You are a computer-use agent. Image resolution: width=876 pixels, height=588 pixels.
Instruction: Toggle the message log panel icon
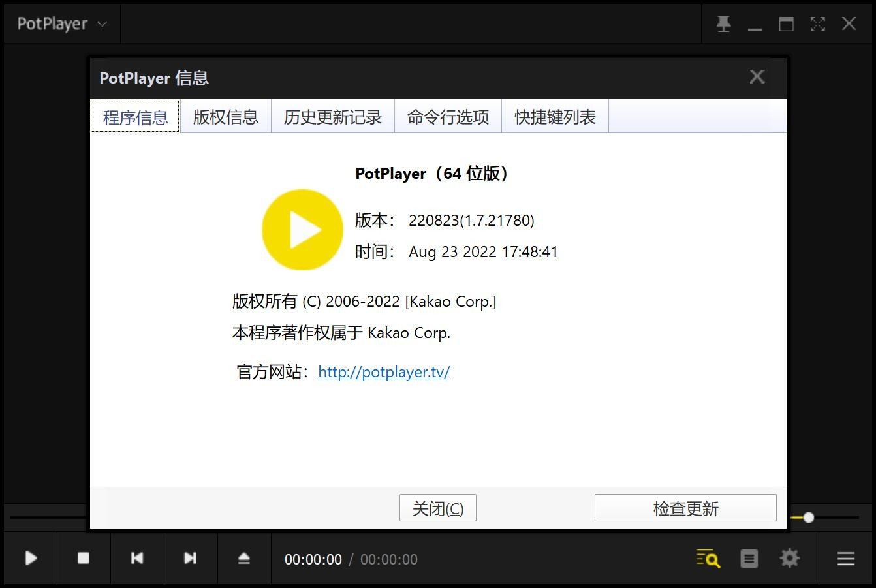pyautogui.click(x=749, y=558)
